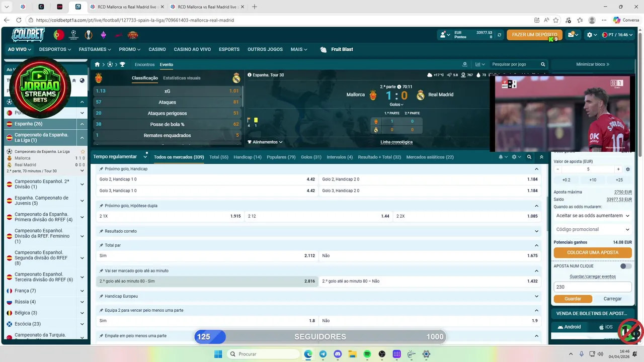Viewport: 644px width, 362px height.
Task: Open the Tempo regulamentar dropdown
Action: pyautogui.click(x=120, y=157)
